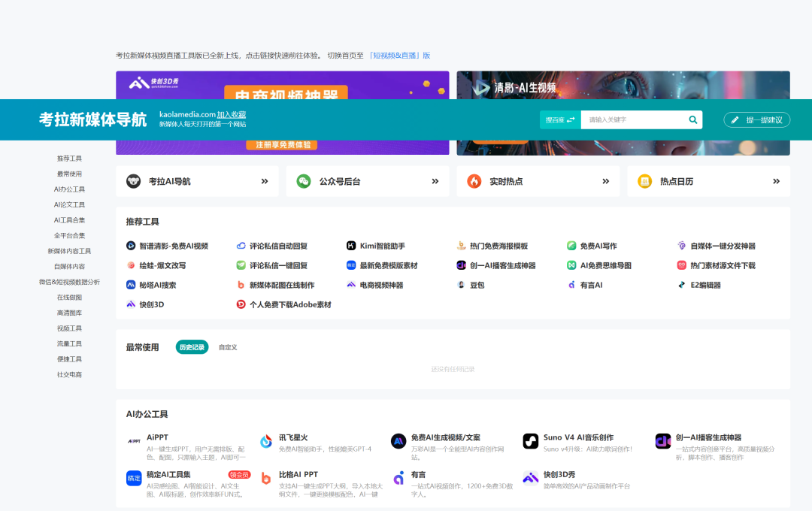Open the 短视频&直播 version link
This screenshot has height=511, width=812.
(398, 56)
